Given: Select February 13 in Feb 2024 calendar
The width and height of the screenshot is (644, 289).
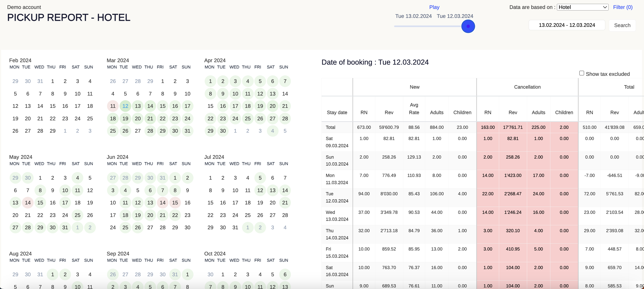Looking at the screenshot, I should pos(28,106).
